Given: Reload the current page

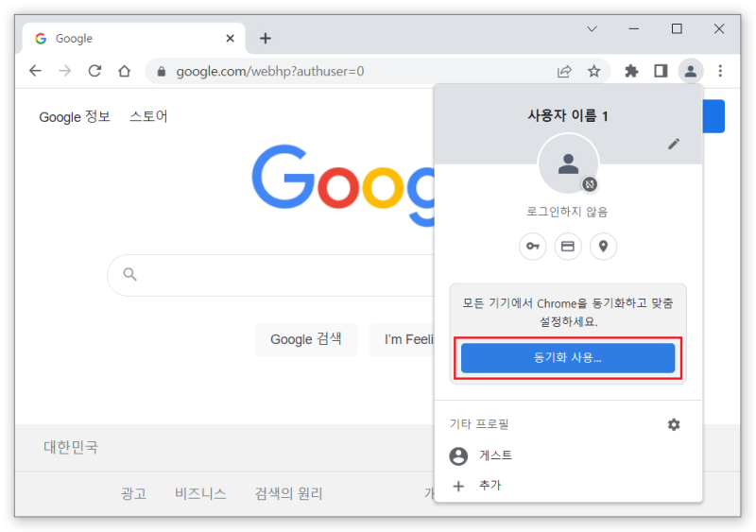Looking at the screenshot, I should [x=94, y=71].
